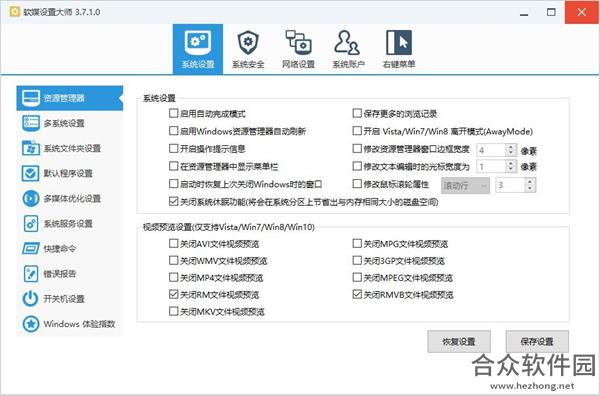Screen dimensions: 600x396
Task: Click the 多系统设置 sidebar icon
Action: tap(31, 123)
